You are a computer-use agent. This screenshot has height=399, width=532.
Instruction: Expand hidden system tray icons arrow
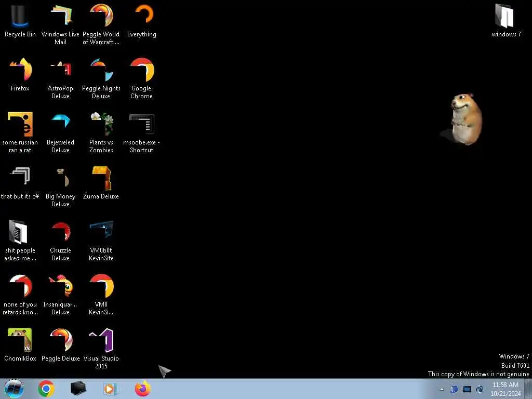point(442,390)
